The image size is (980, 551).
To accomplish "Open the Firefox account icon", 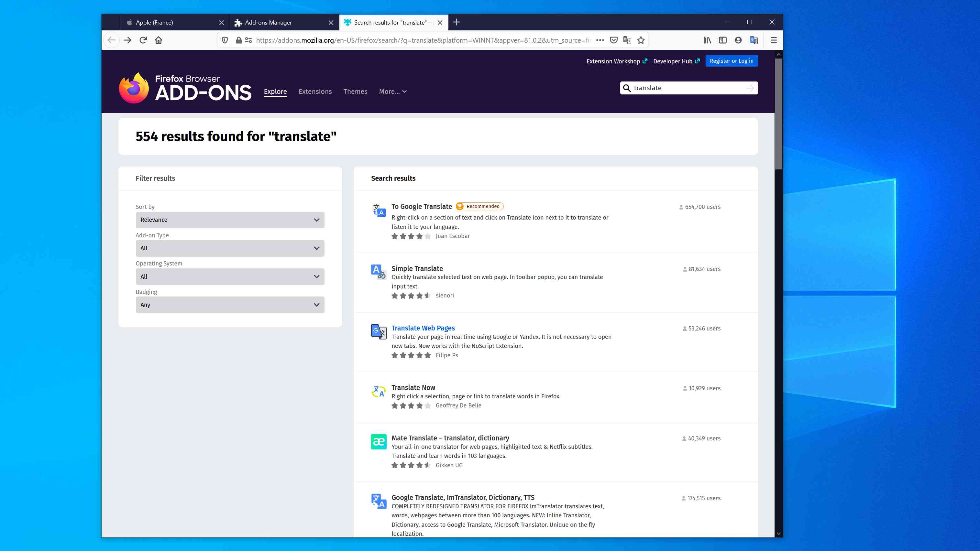I will [x=738, y=40].
